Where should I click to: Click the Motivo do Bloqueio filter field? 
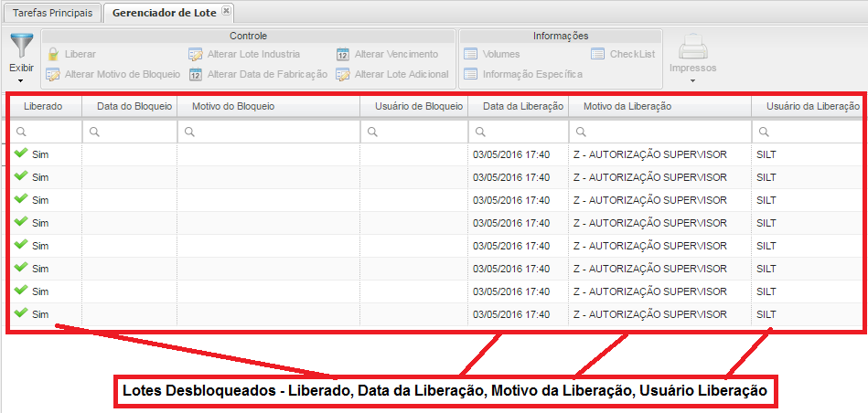pos(269,132)
